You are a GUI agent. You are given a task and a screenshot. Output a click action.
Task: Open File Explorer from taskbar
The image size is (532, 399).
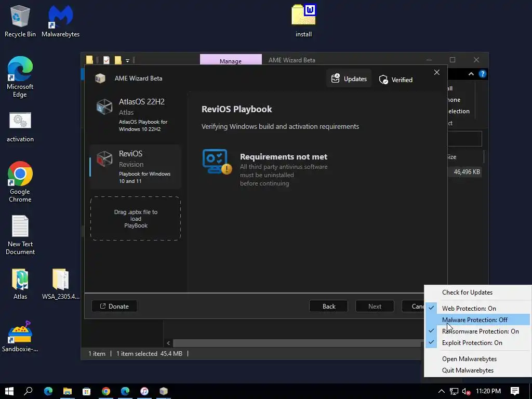click(x=67, y=391)
